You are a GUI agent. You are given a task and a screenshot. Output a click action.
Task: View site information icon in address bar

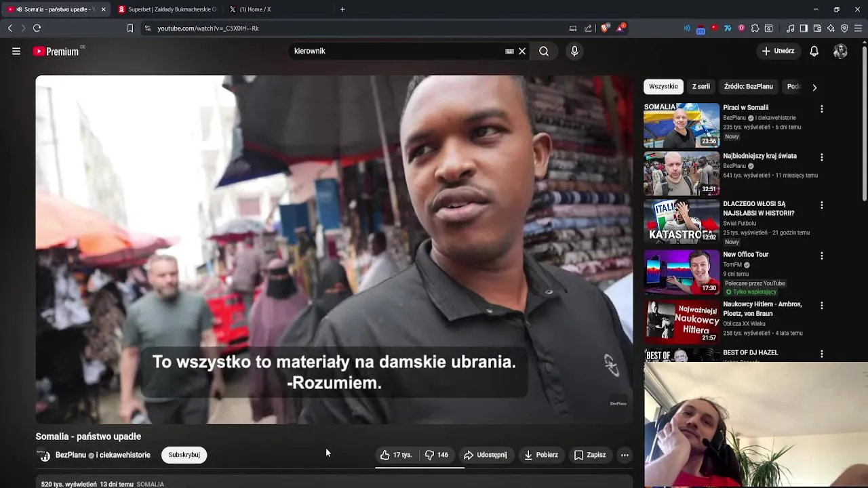click(148, 28)
